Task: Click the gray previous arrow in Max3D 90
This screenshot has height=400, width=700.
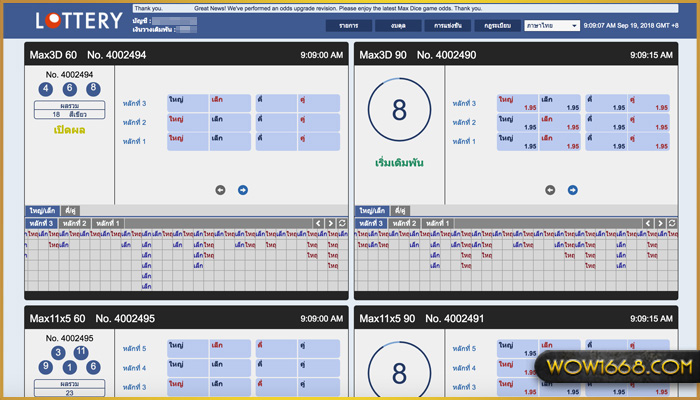Action: tap(550, 190)
